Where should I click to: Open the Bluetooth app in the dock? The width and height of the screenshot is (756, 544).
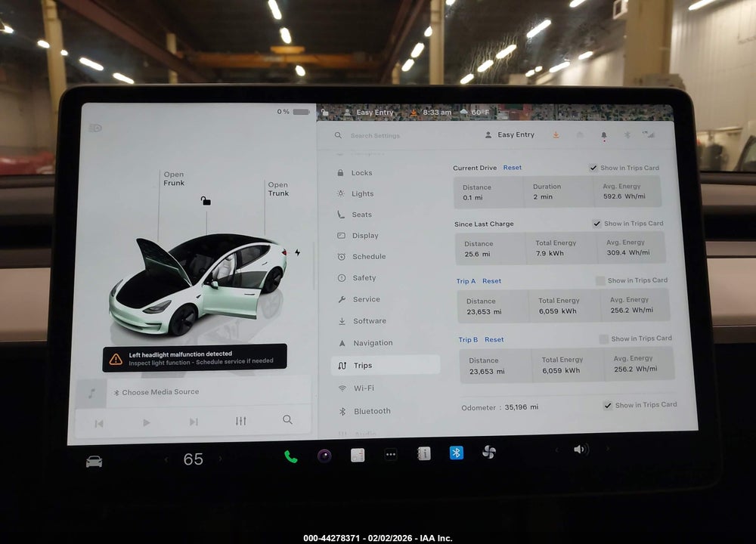coord(456,453)
